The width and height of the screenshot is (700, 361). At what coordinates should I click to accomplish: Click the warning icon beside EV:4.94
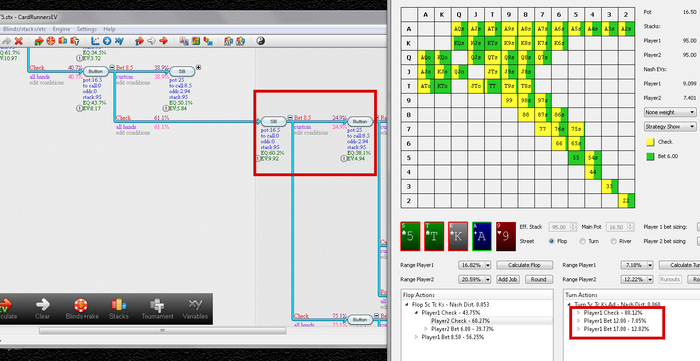pos(344,158)
